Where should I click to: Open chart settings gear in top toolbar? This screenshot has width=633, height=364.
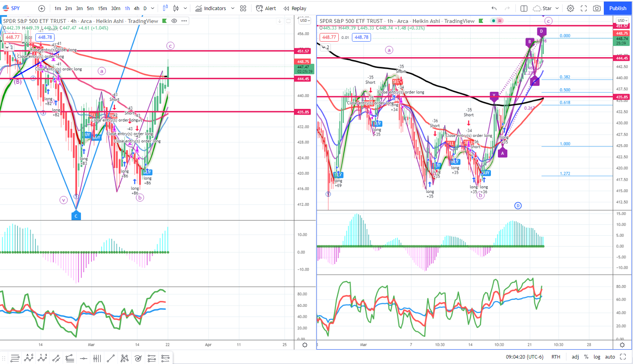point(571,8)
